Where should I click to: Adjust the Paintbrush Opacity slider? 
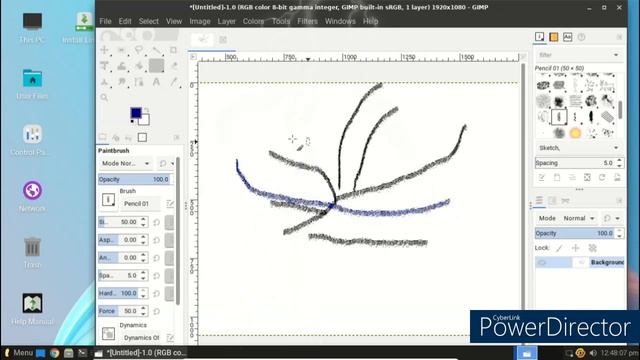135,179
